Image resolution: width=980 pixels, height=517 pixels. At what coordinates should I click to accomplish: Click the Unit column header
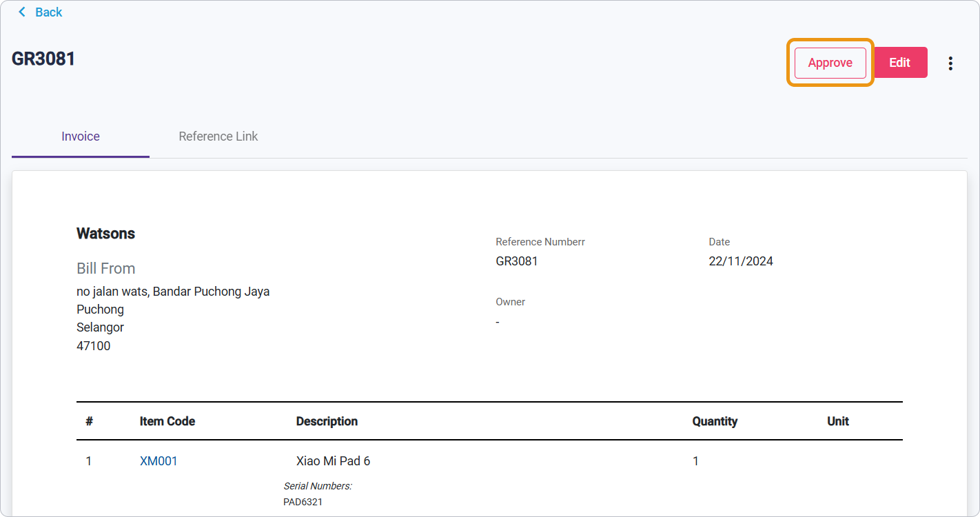coord(838,421)
